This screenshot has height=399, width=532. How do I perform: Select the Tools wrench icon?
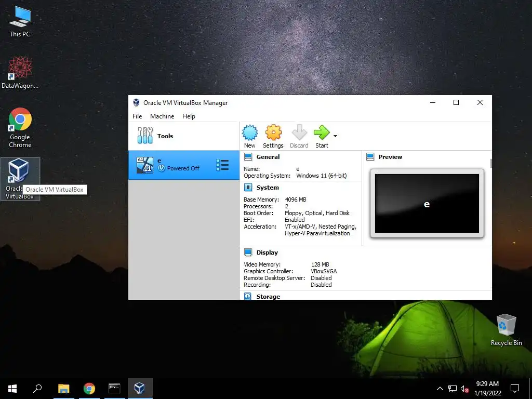145,136
